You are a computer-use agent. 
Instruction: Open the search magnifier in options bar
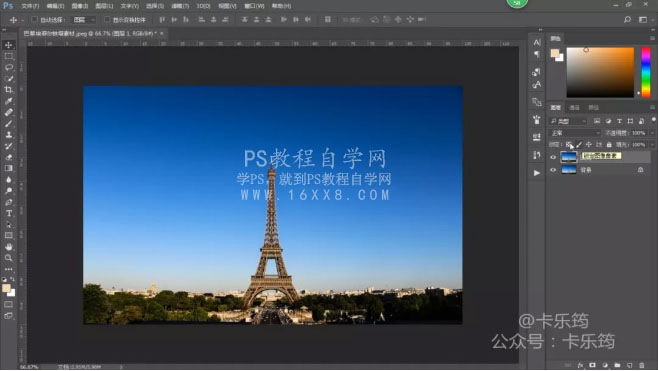click(x=627, y=19)
